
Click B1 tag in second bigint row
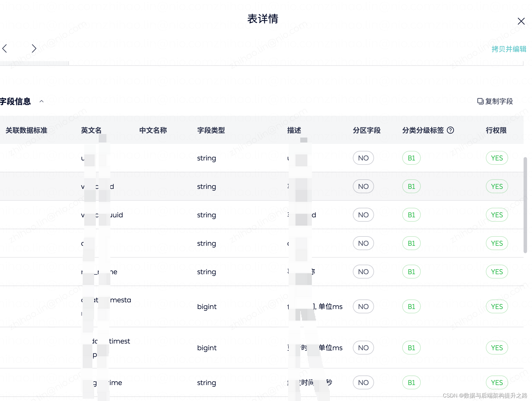coord(411,348)
